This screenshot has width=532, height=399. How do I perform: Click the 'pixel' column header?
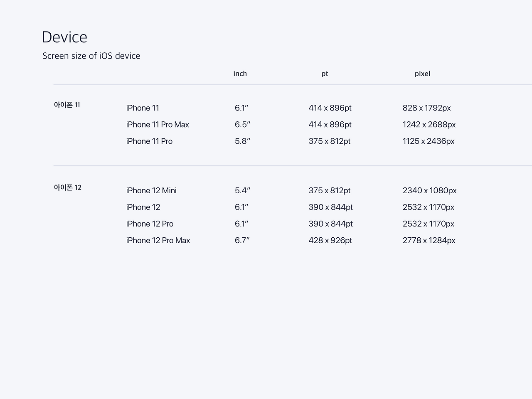[422, 74]
